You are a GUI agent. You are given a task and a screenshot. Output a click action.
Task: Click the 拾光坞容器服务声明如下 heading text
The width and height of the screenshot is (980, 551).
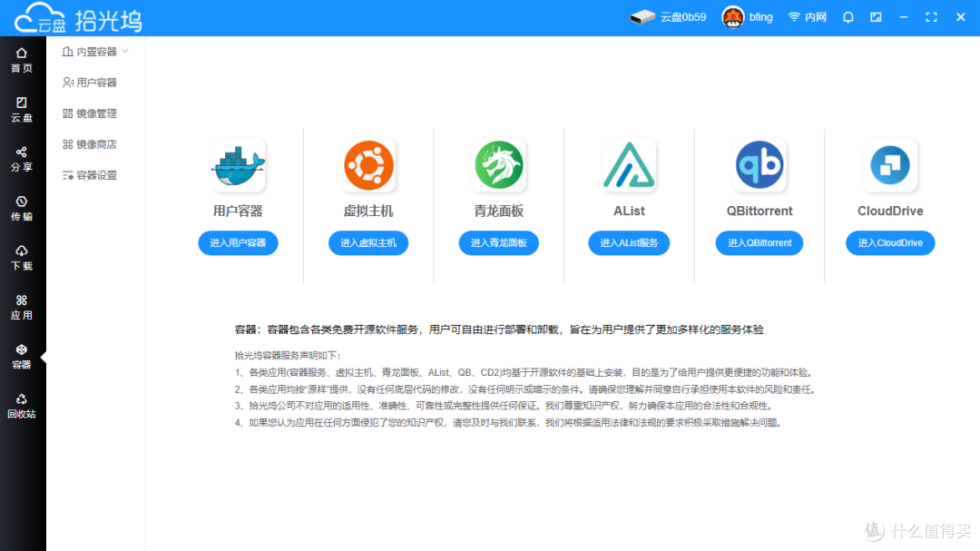click(288, 355)
